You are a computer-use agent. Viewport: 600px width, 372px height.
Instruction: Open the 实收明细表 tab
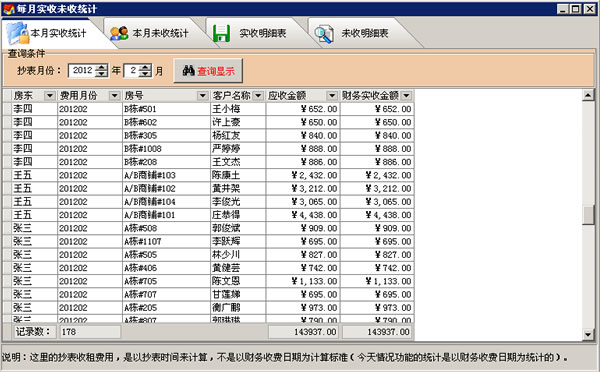[262, 33]
